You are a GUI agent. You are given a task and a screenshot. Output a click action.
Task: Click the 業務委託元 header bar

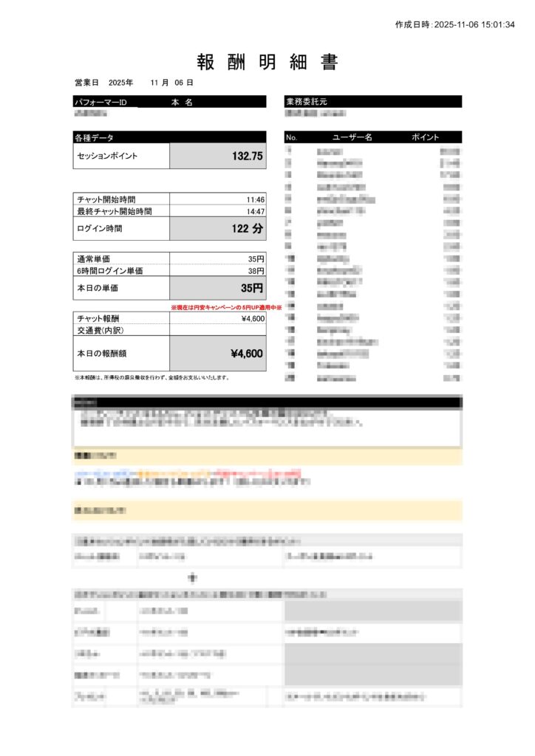pos(373,102)
